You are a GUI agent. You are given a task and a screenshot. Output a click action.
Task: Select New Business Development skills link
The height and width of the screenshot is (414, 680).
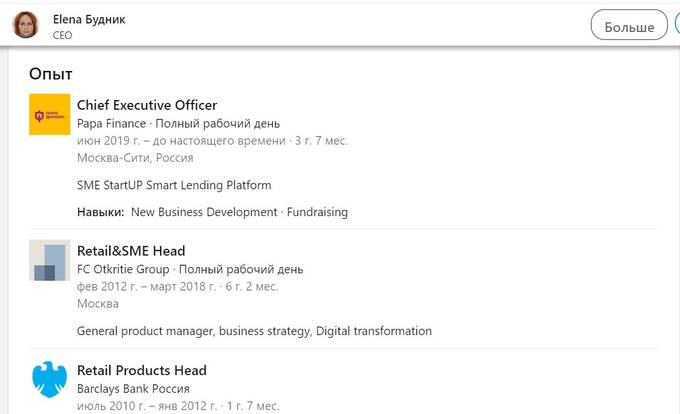(x=204, y=212)
